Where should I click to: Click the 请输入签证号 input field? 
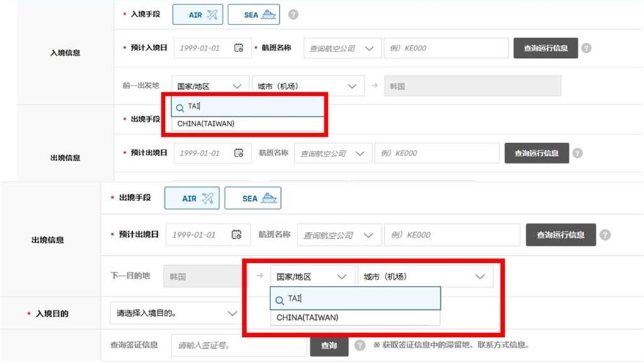point(238,345)
